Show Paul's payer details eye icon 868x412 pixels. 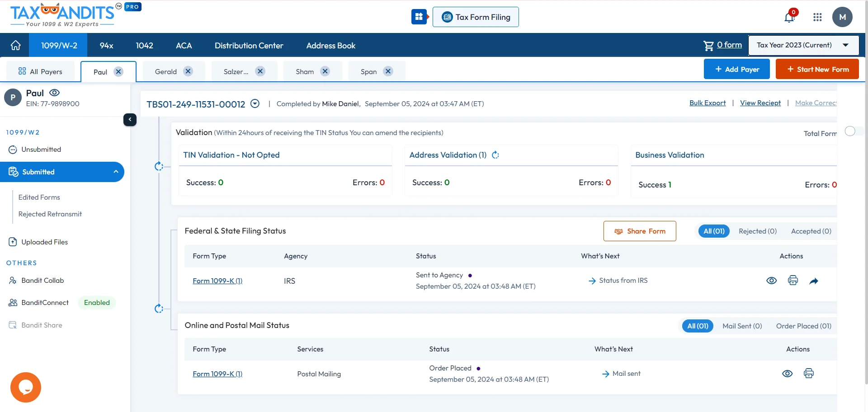54,93
